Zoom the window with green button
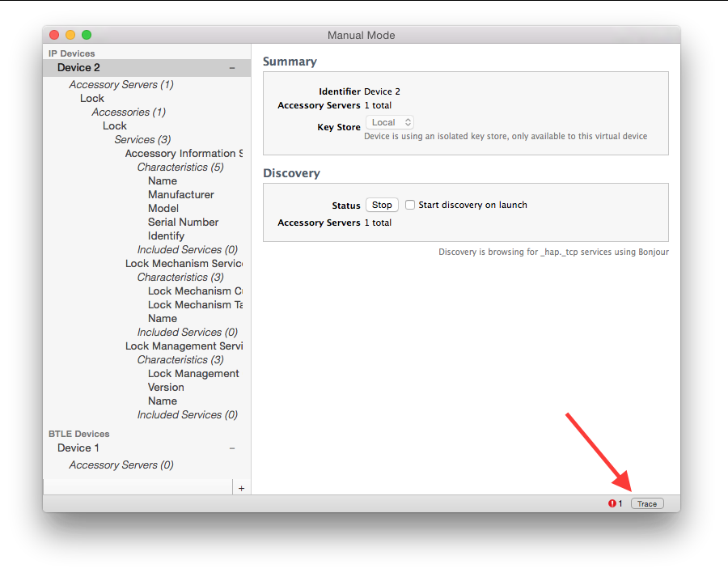The image size is (728, 577). click(x=87, y=35)
